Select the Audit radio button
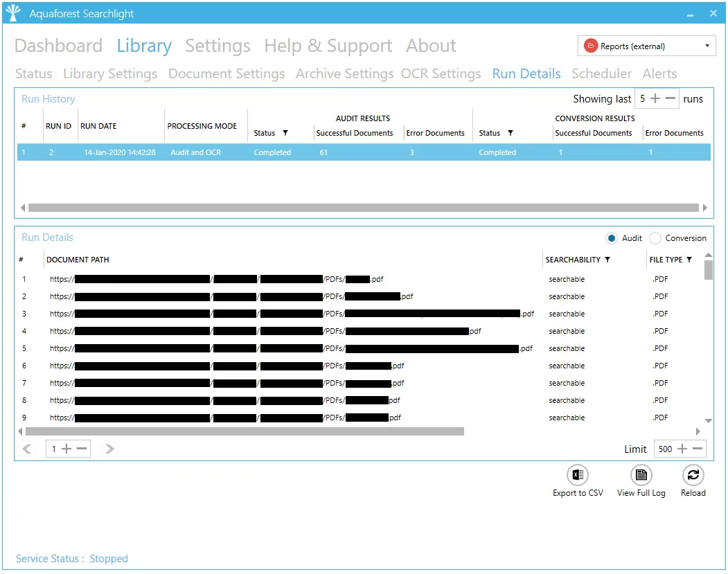The width and height of the screenshot is (728, 574). (612, 238)
